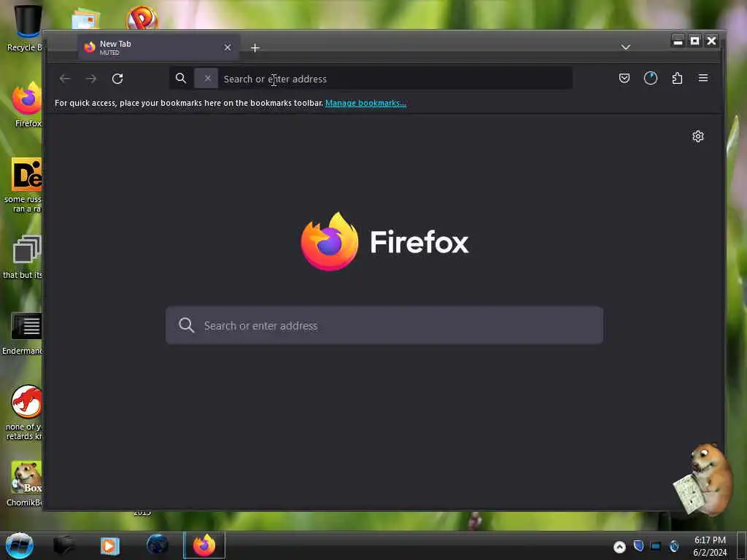Open the media player taskbar icon

109,545
